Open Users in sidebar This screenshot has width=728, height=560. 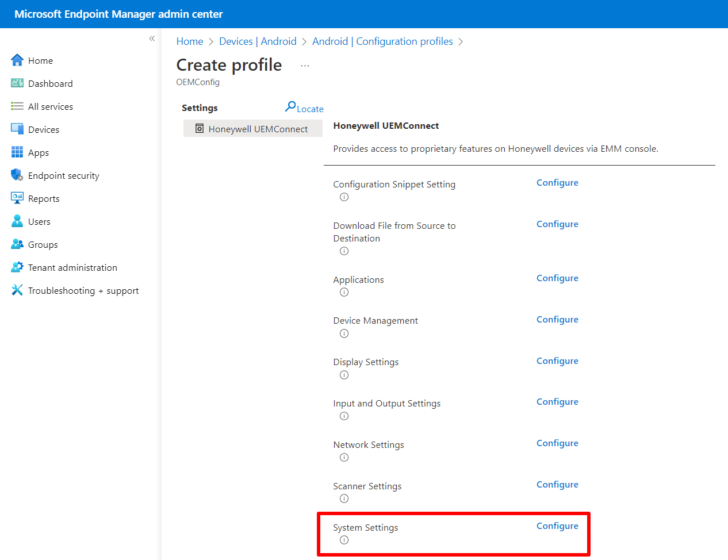click(39, 221)
